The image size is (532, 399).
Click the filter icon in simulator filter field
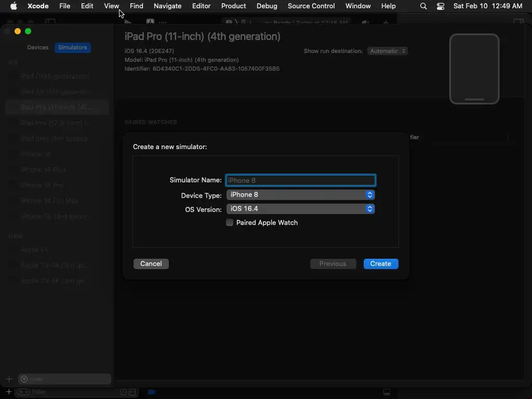click(x=24, y=379)
